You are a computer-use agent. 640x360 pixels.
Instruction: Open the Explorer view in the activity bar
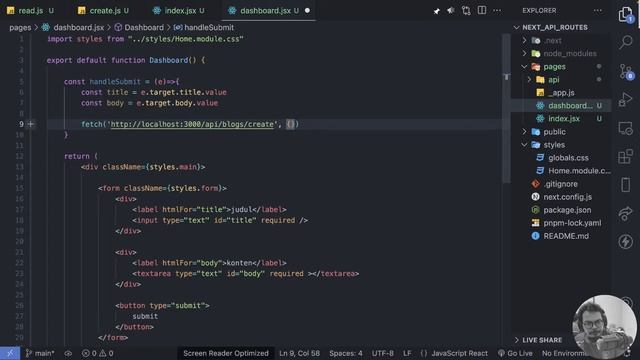click(x=625, y=14)
